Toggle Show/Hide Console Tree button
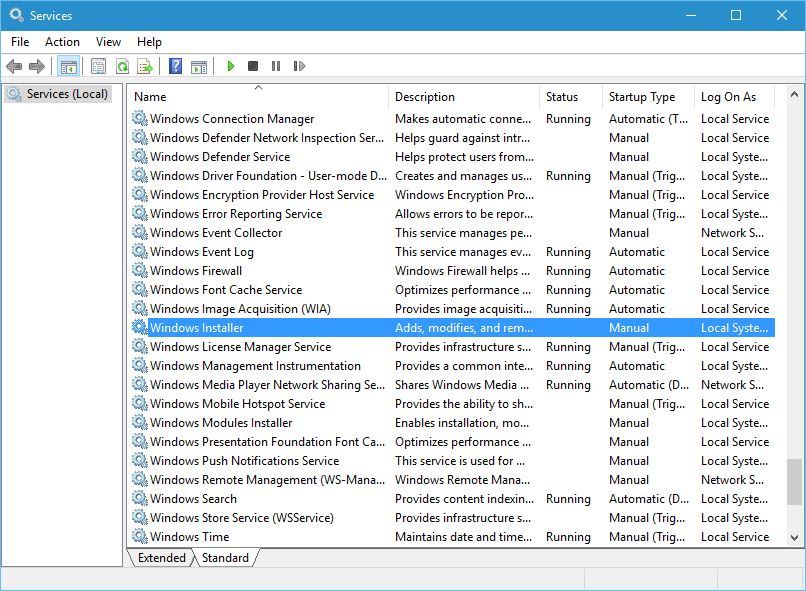806x591 pixels. click(x=68, y=67)
